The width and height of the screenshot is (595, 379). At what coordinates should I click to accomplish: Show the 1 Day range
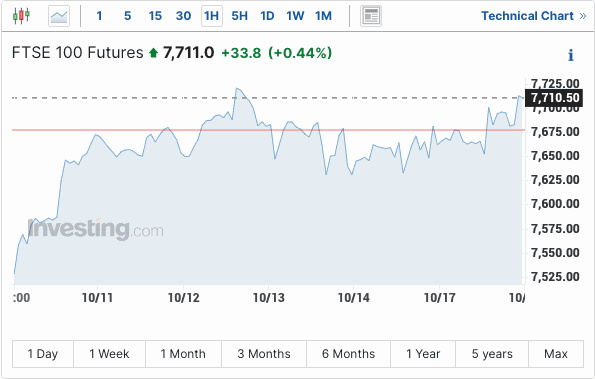click(x=43, y=354)
